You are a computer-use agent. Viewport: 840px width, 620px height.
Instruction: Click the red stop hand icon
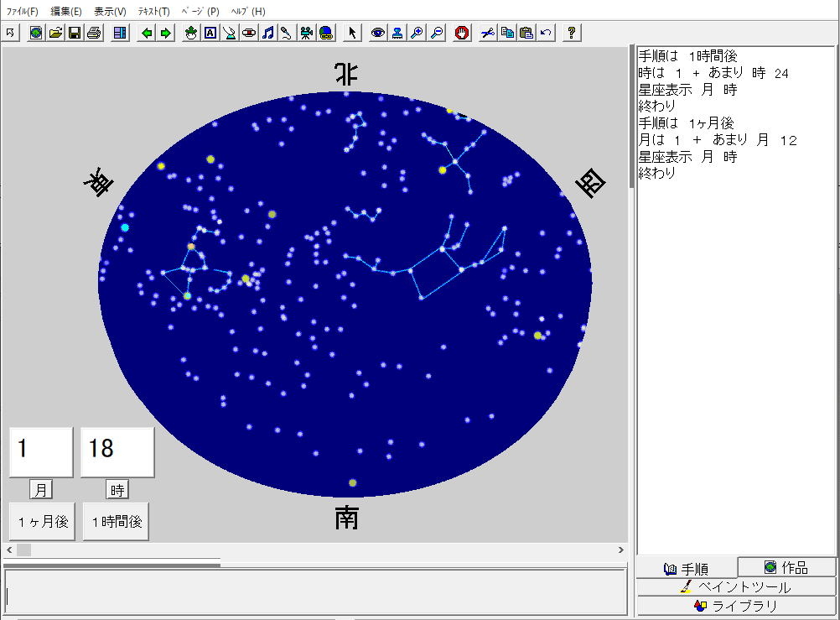pos(462,33)
